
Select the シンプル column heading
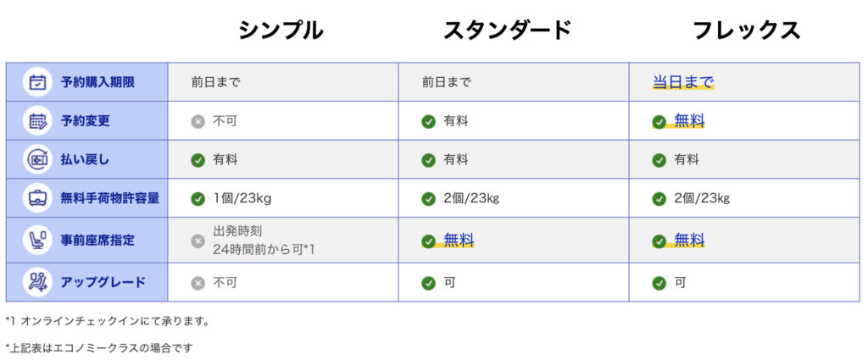(x=281, y=30)
